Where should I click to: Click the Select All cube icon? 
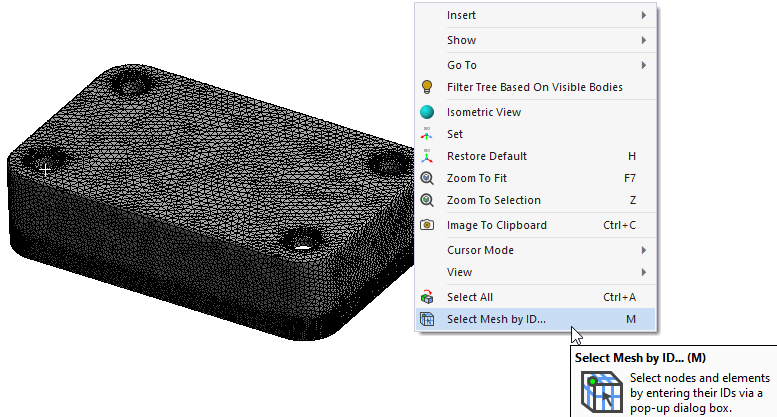click(x=427, y=297)
